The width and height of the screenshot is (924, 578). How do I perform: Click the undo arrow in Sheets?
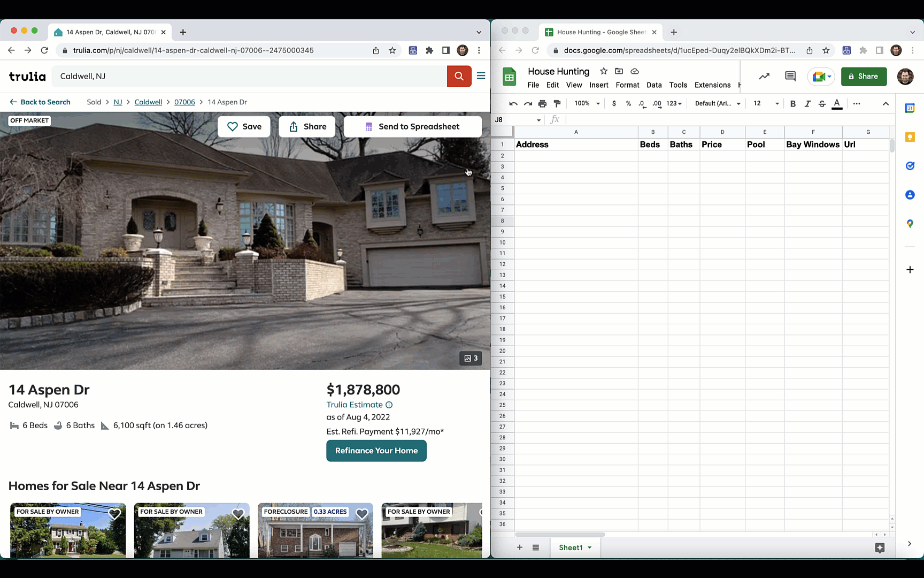coord(513,103)
